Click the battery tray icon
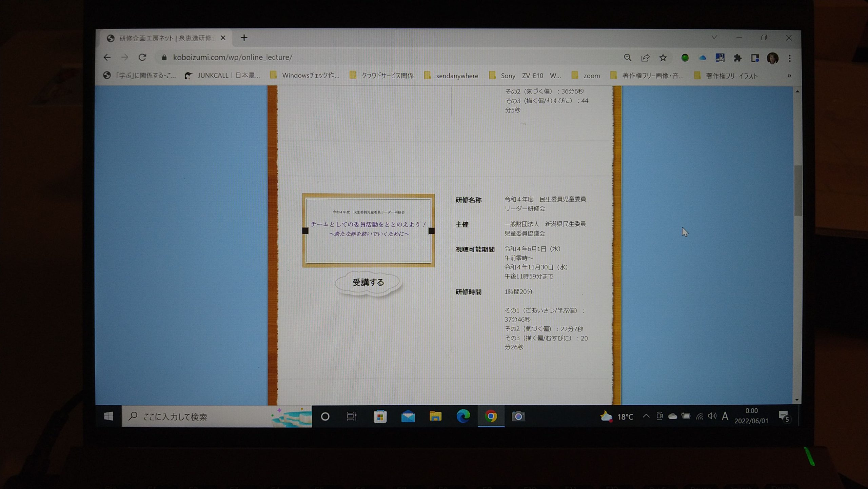The image size is (868, 489). pyautogui.click(x=686, y=416)
